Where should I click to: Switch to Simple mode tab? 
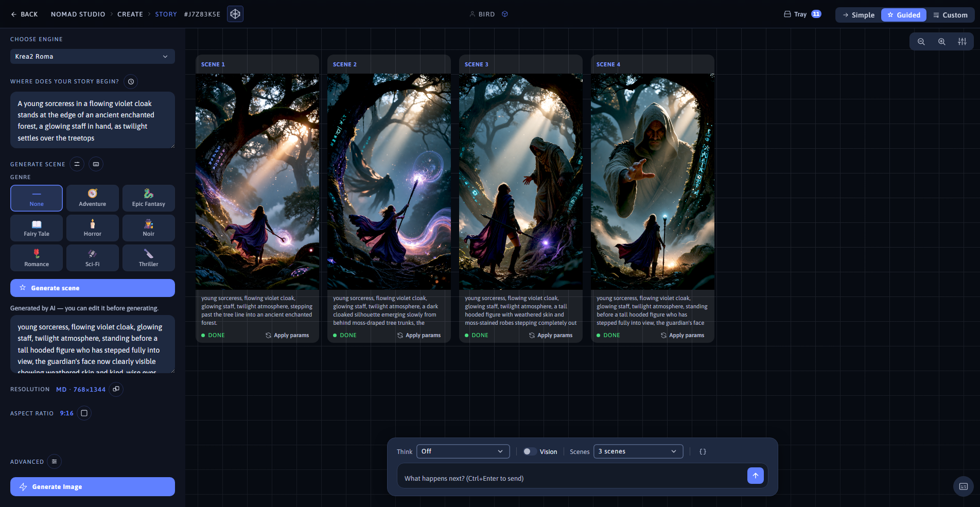click(x=859, y=15)
